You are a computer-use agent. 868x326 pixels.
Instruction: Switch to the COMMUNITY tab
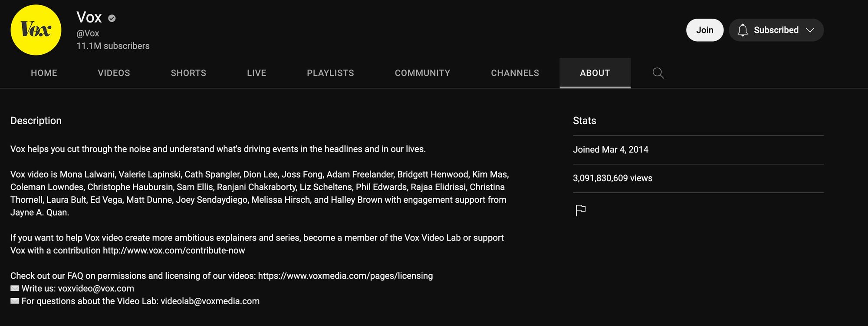coord(422,73)
